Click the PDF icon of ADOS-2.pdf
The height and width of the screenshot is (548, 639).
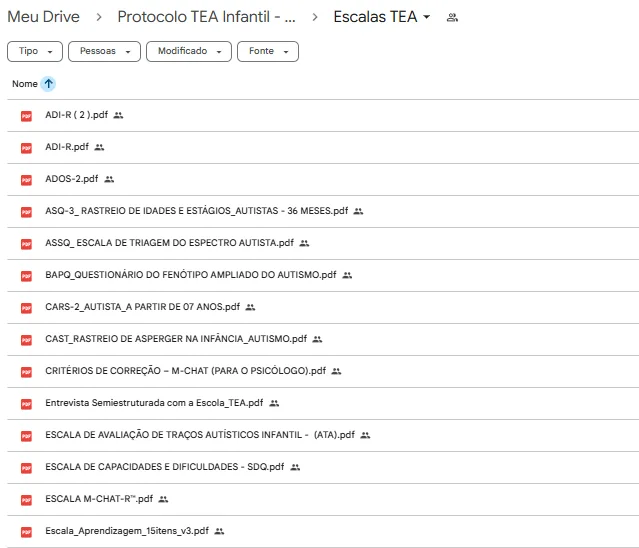[26, 180]
